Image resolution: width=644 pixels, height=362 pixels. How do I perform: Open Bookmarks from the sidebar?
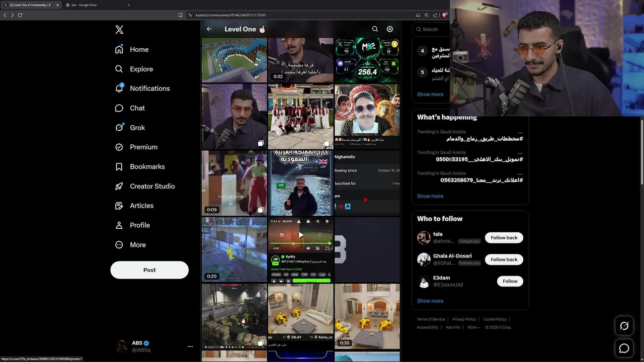tap(140, 166)
